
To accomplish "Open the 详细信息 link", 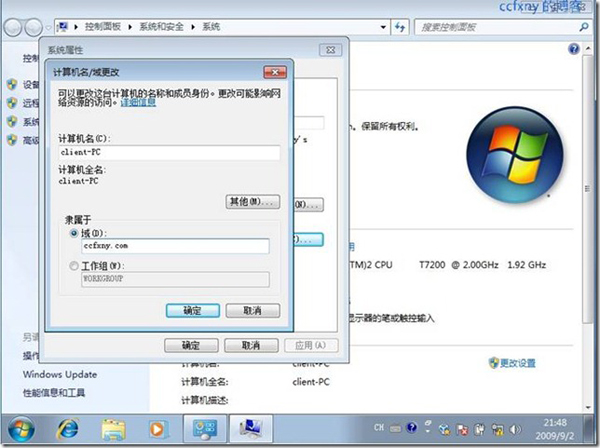I will pyautogui.click(x=138, y=102).
